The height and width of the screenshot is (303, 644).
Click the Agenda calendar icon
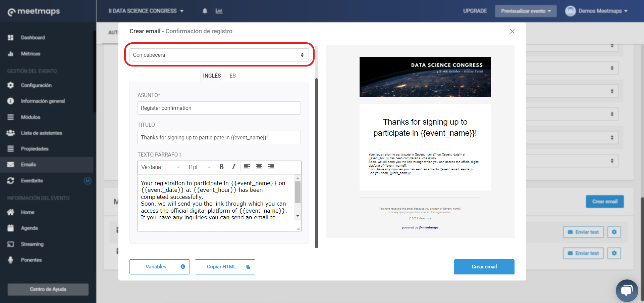click(x=11, y=228)
